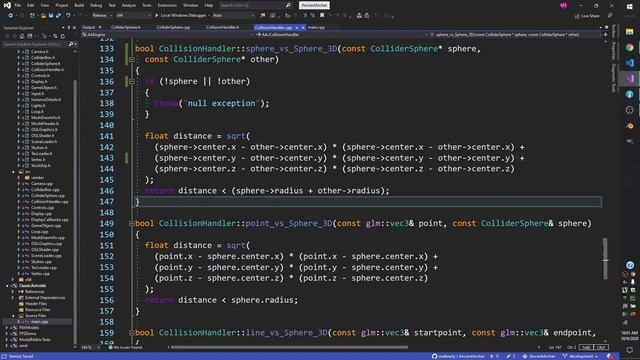Click Solution Explorer refresh icon
Viewport: 640px width, 360px height.
coord(62,36)
